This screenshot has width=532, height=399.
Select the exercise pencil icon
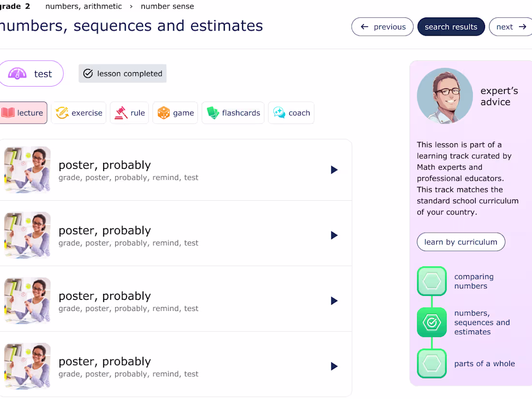62,112
